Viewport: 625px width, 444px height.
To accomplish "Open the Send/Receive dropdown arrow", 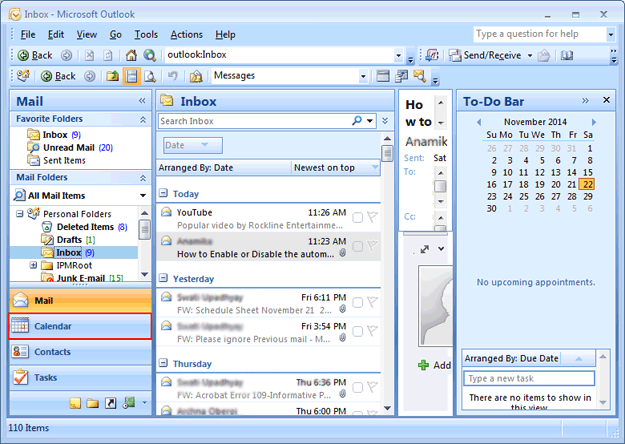I will 530,55.
